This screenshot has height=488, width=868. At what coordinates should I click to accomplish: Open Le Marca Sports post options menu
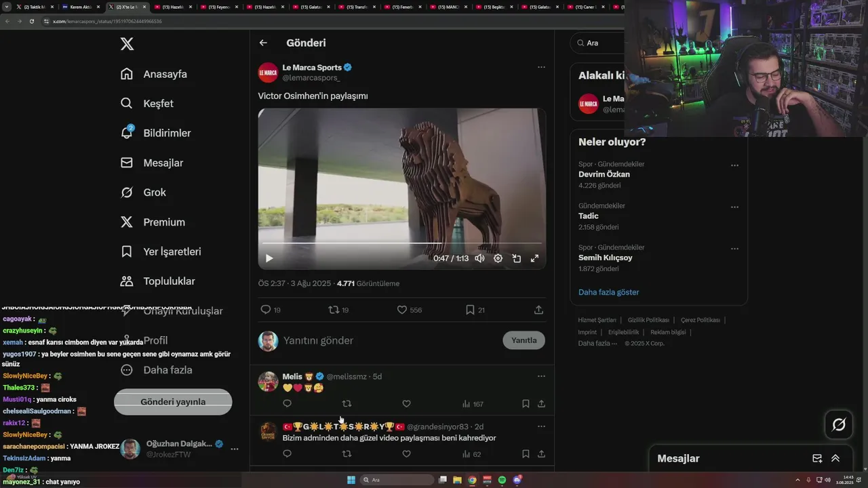(541, 67)
